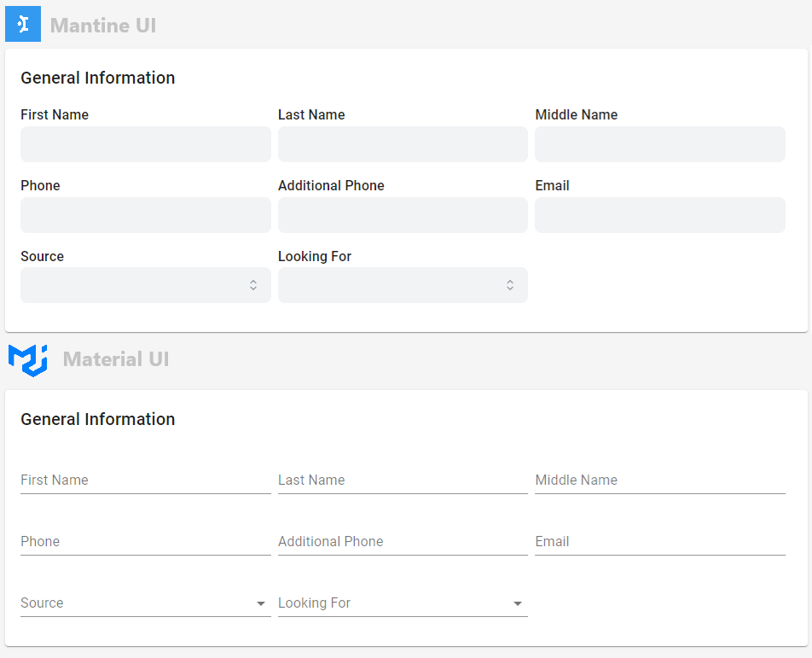Click the Material UI Email field
Screen dimensions: 812x658
click(660, 542)
